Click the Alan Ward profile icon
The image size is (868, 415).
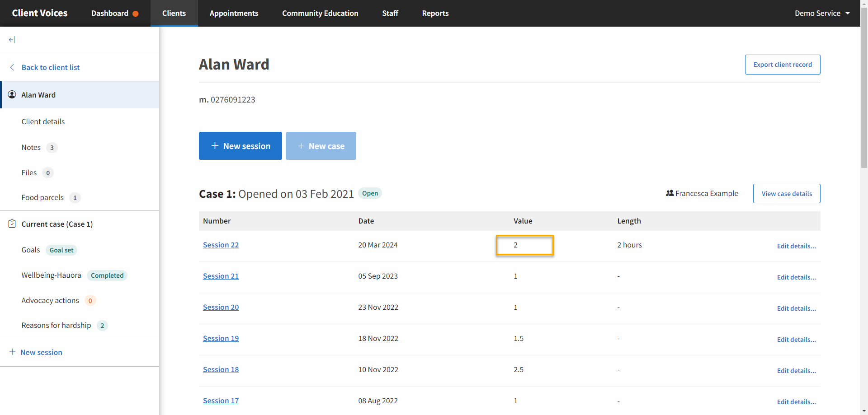pyautogui.click(x=12, y=95)
